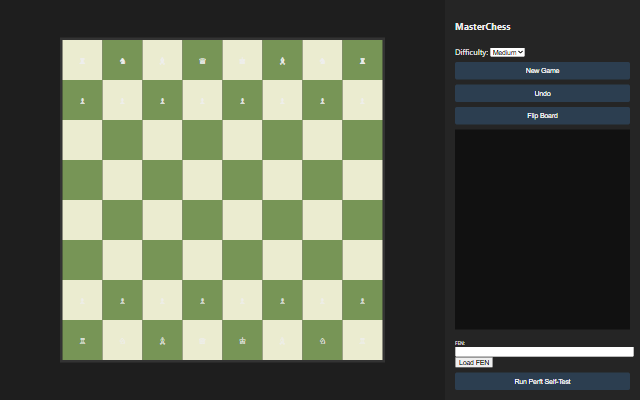The image size is (640, 400).
Task: Click the white rook on a1
Action: [x=82, y=340]
